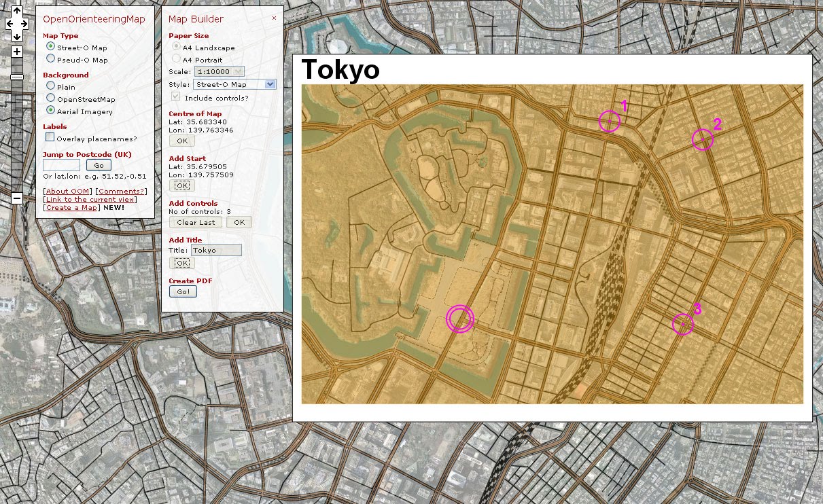Toggle Include controls checkbox
The width and height of the screenshot is (823, 504).
click(176, 97)
